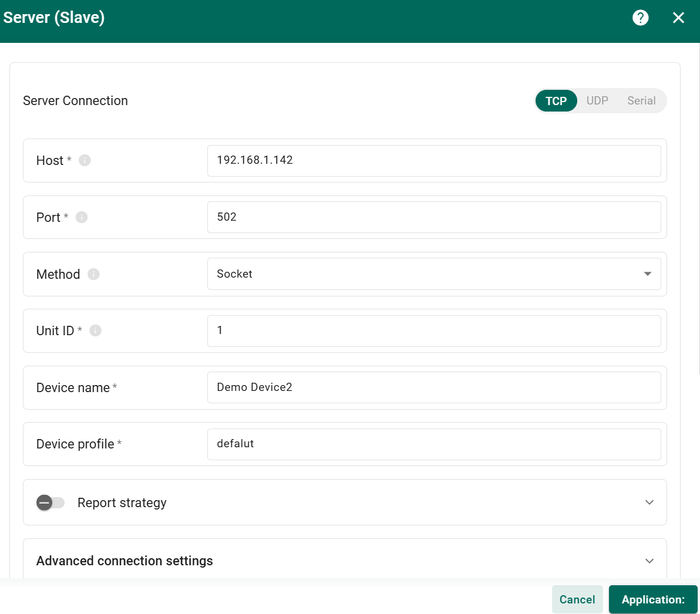The image size is (700, 614).
Task: Click the Host field info icon
Action: (x=85, y=160)
